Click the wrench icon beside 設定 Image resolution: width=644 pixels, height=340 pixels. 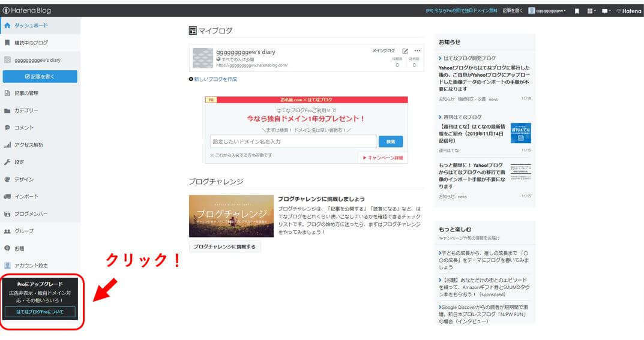[x=7, y=162]
